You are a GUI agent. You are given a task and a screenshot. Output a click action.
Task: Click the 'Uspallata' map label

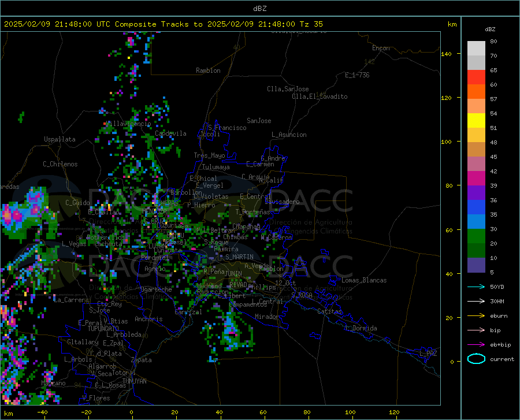(x=60, y=139)
